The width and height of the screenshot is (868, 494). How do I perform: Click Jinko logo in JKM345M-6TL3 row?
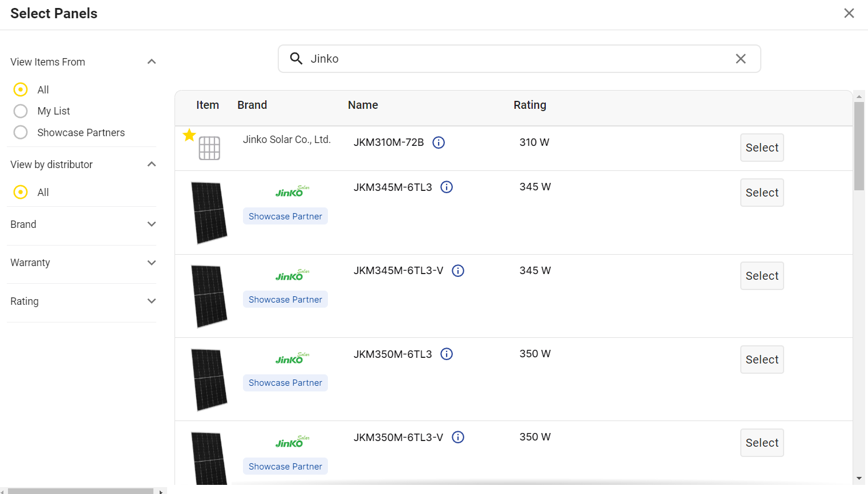tap(292, 191)
